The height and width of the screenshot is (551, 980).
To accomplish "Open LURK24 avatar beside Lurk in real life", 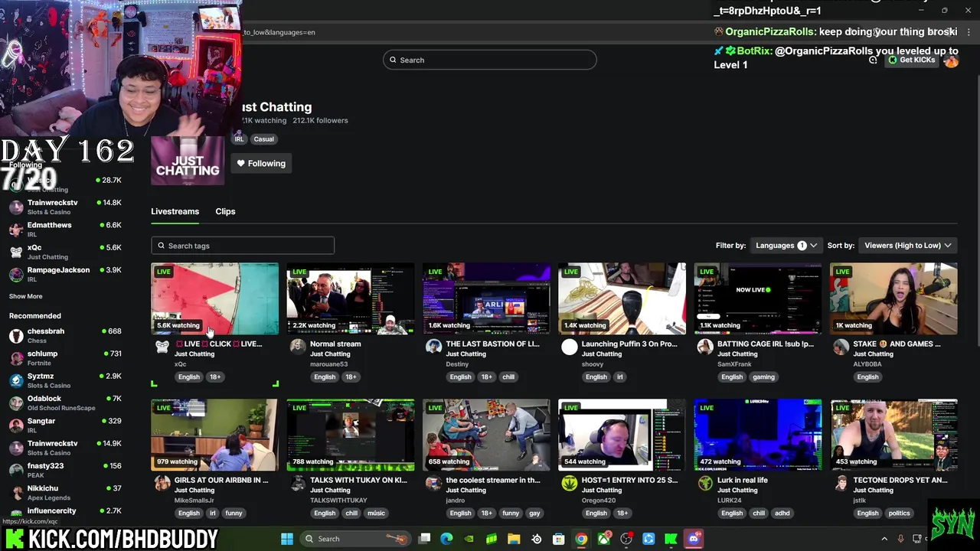I will coord(705,484).
